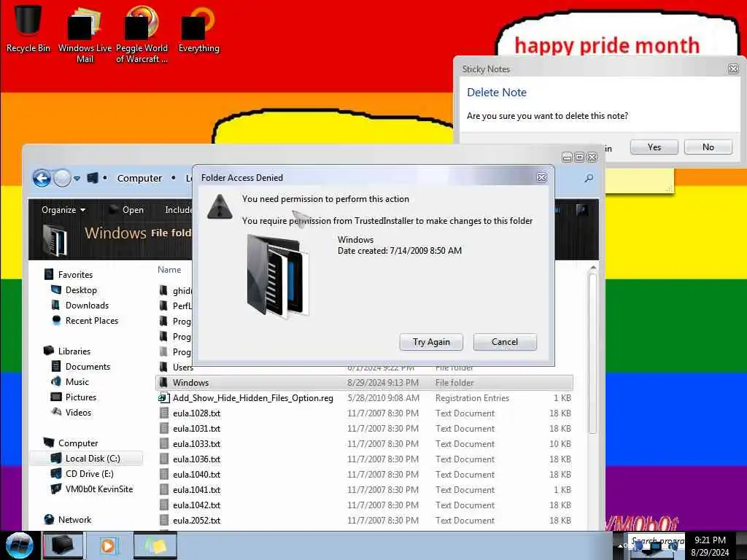Click Computer in the address bar
The width and height of the screenshot is (747, 560).
(139, 178)
